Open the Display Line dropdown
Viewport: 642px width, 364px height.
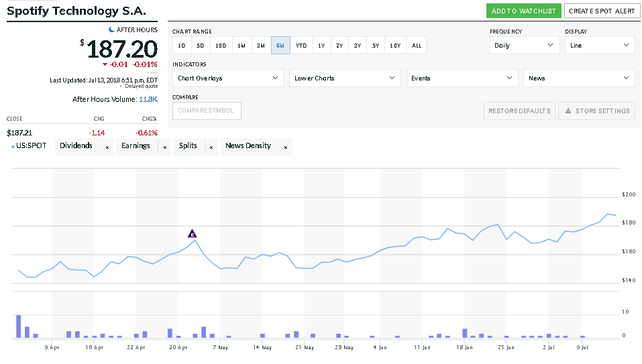coord(600,46)
